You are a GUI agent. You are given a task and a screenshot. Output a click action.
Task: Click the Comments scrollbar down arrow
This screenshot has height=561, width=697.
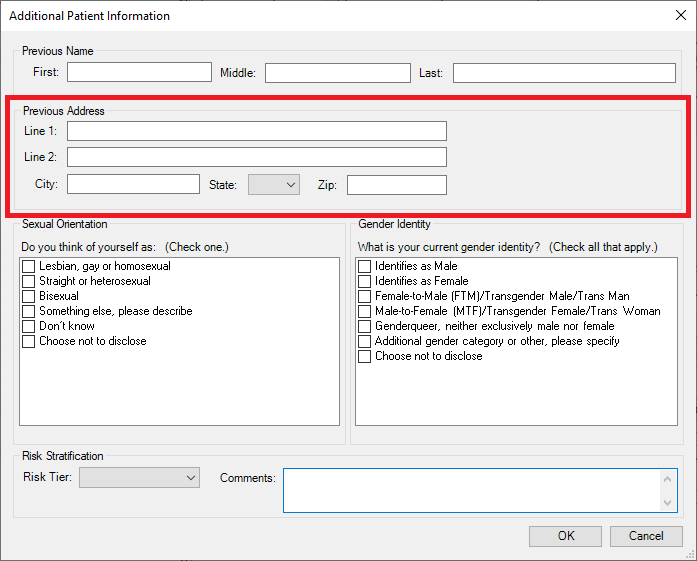(x=669, y=503)
